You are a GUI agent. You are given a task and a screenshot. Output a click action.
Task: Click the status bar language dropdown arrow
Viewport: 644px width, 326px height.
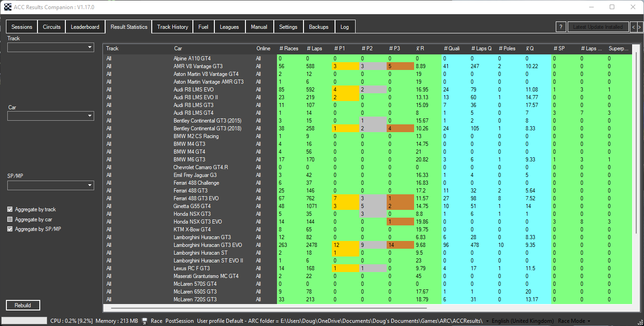tap(487, 321)
